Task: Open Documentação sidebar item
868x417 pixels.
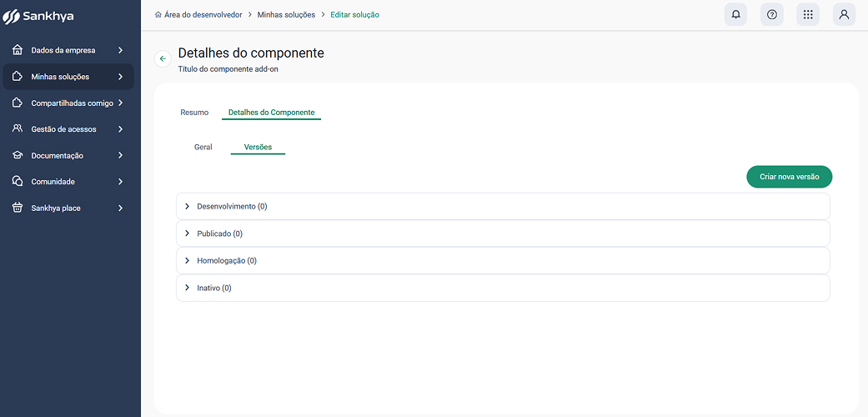Action: (x=68, y=156)
